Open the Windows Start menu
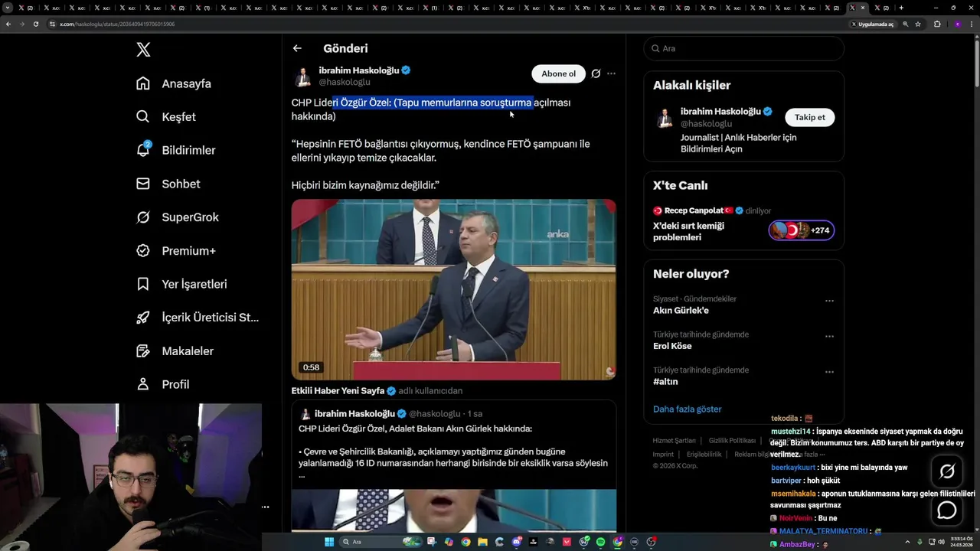Image resolution: width=980 pixels, height=551 pixels. click(x=329, y=542)
